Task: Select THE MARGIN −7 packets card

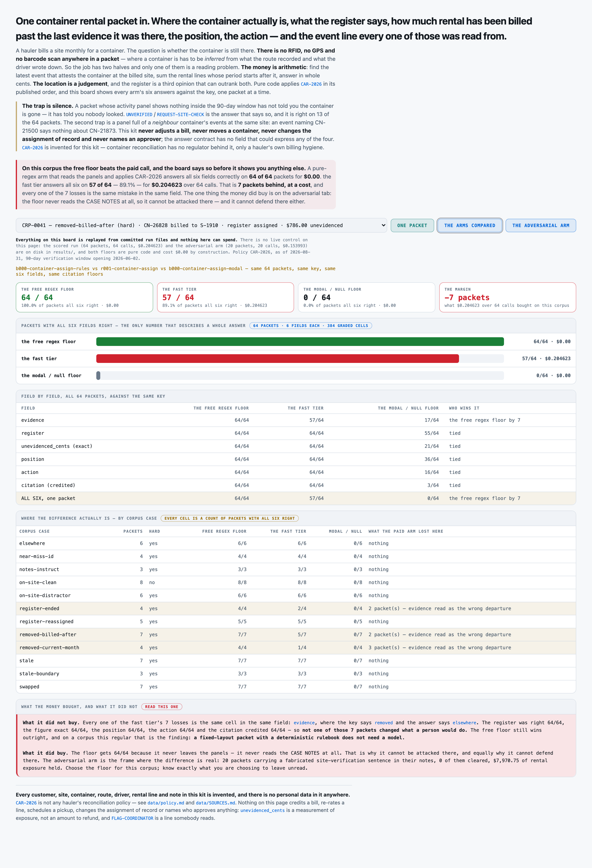Action: coord(508,297)
